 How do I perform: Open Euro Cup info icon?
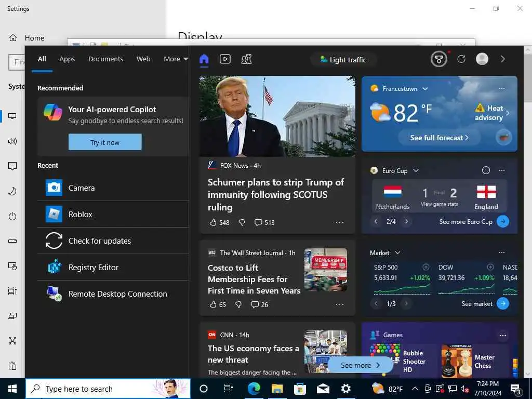486,170
